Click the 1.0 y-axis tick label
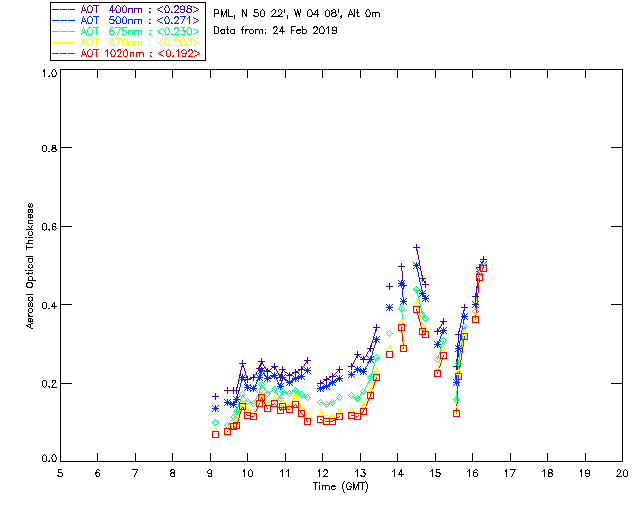 (x=49, y=73)
